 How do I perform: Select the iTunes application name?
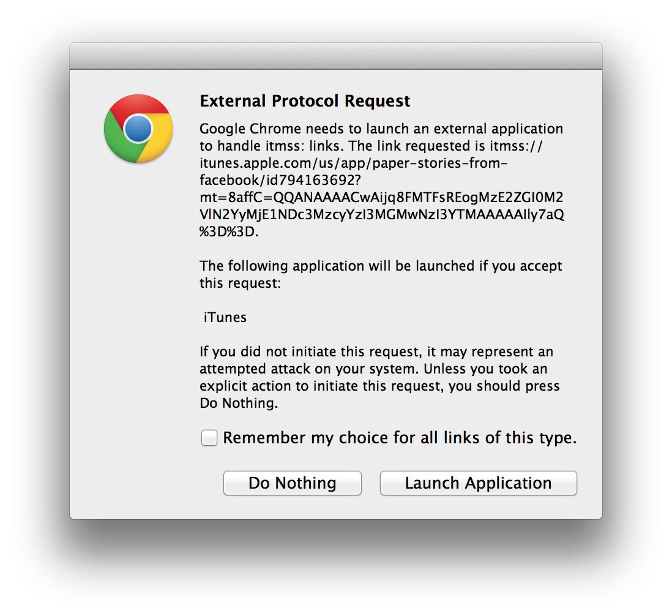point(225,317)
